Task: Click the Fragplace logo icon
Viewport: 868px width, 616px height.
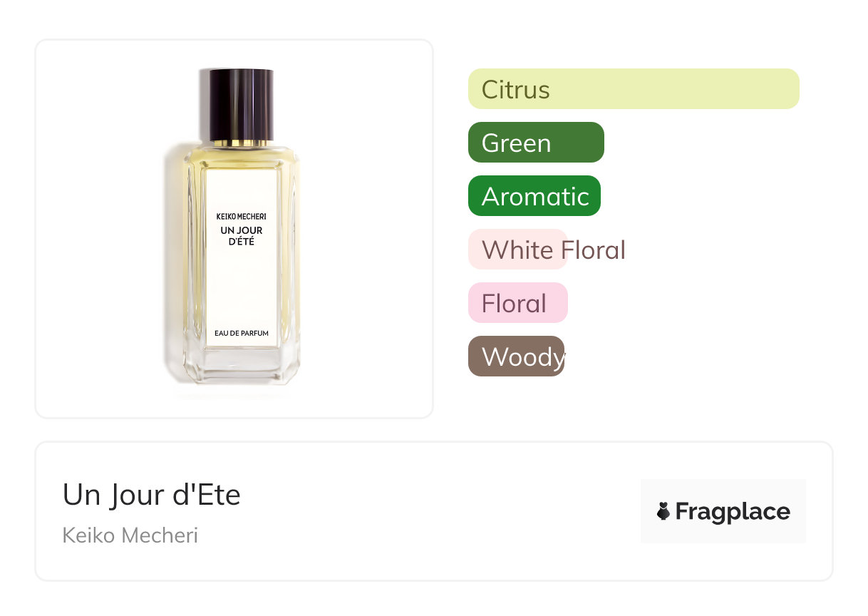Action: (663, 511)
